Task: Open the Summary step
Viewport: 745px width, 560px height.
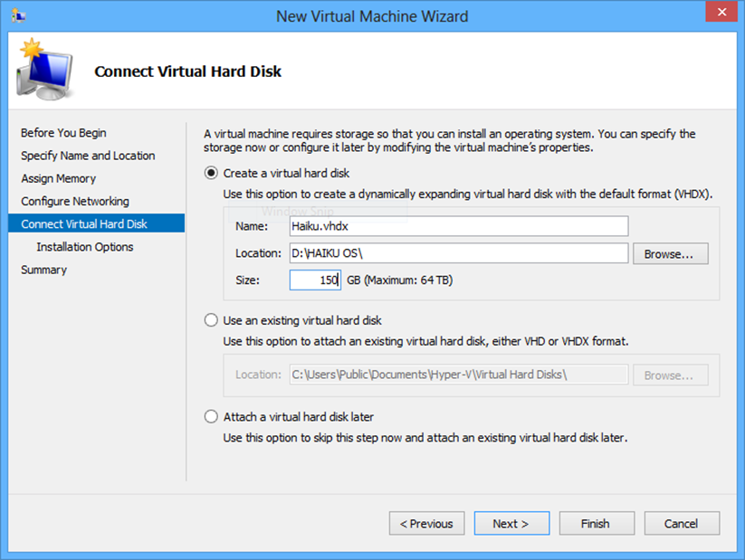Action: [43, 270]
